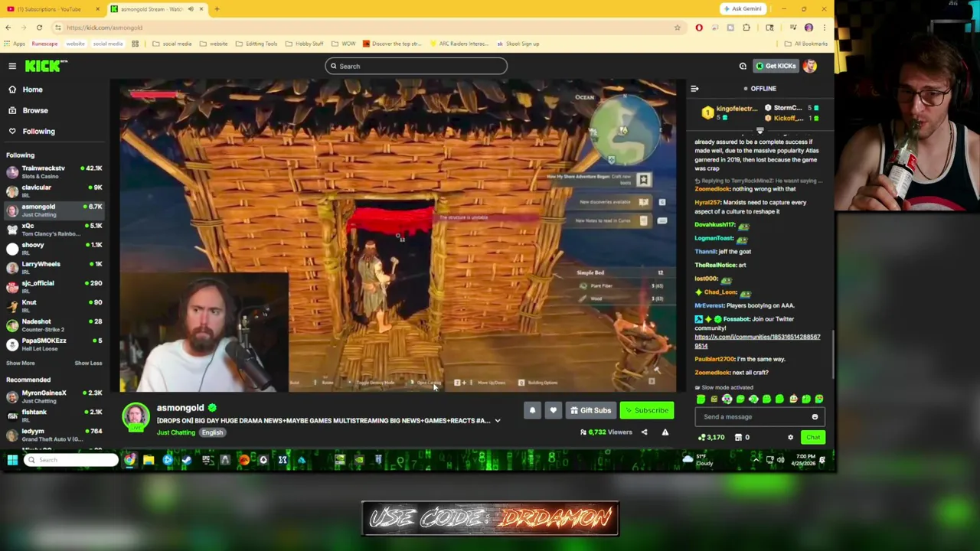980x551 pixels.
Task: Click the Gift Subs button
Action: click(x=590, y=410)
